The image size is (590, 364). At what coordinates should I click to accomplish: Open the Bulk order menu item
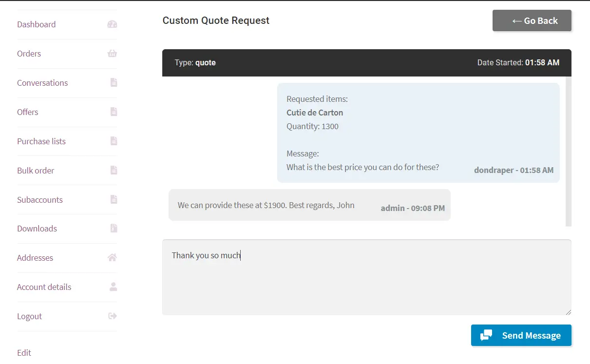click(x=36, y=171)
